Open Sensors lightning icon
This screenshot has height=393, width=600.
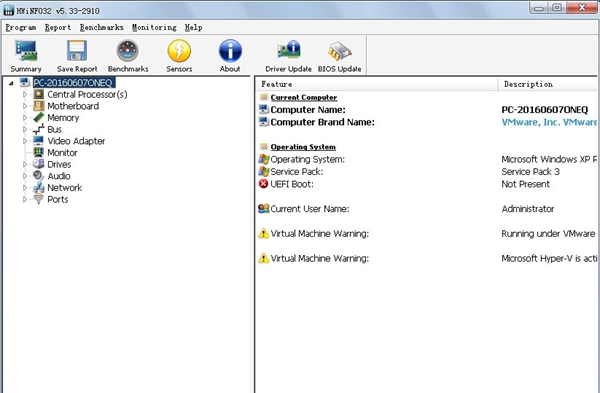pyautogui.click(x=179, y=51)
